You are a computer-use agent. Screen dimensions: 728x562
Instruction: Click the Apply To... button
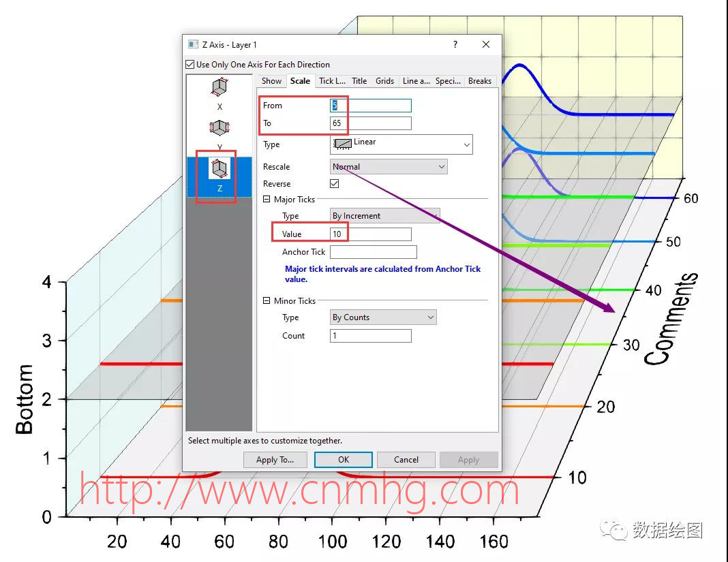[x=275, y=460]
